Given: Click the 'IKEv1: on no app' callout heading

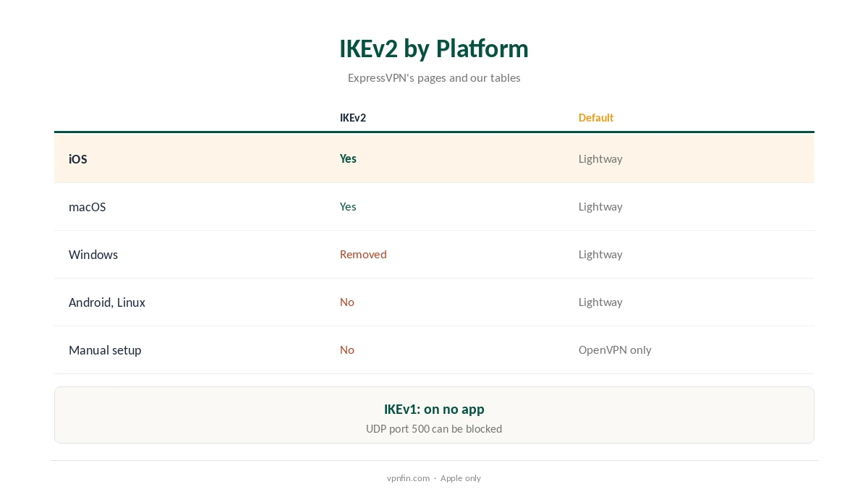Looking at the screenshot, I should 434,409.
